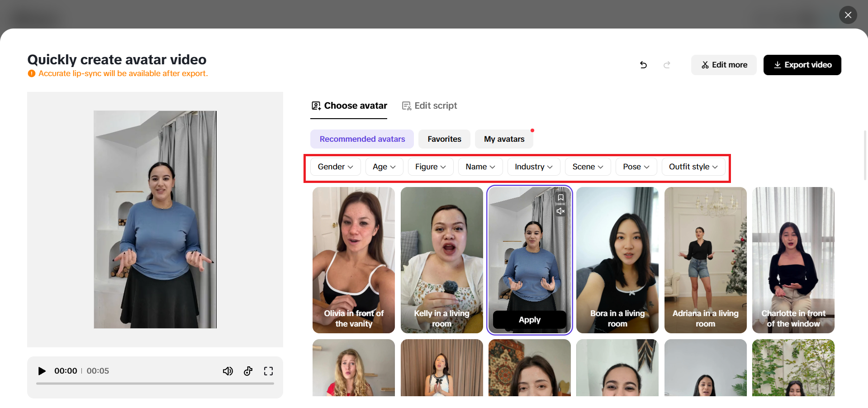Click the TikTok icon in the player
This screenshot has height=408, width=868.
click(248, 371)
